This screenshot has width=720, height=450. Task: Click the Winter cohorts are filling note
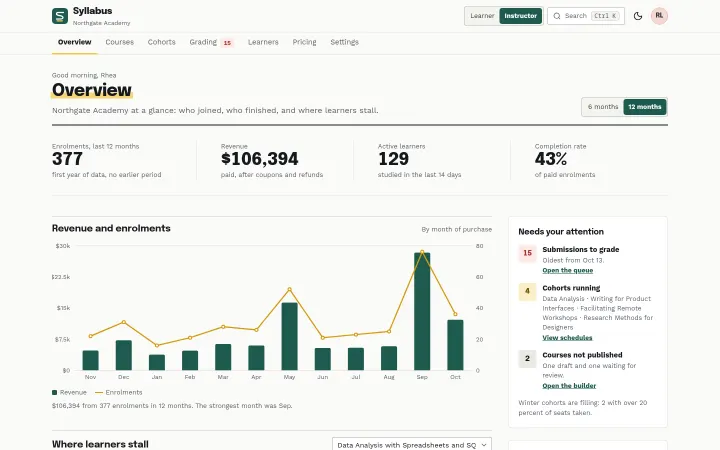(583, 408)
